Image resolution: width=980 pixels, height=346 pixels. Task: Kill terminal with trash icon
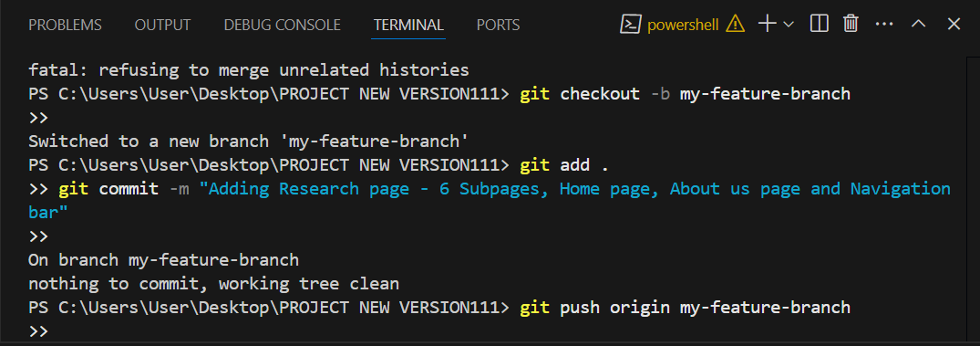850,25
